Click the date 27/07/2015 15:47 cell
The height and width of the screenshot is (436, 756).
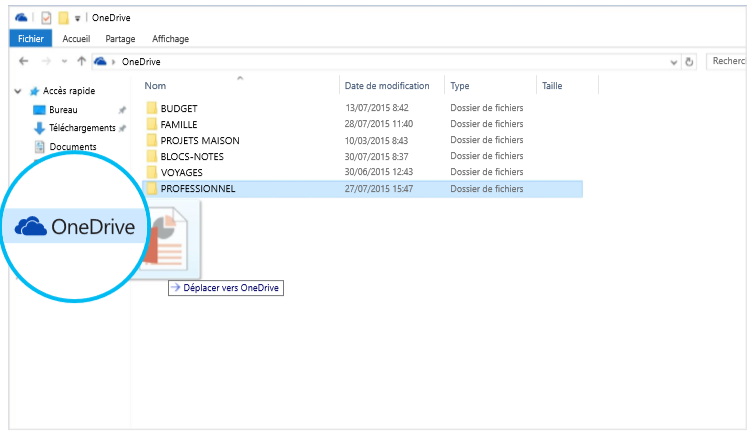tap(378, 189)
